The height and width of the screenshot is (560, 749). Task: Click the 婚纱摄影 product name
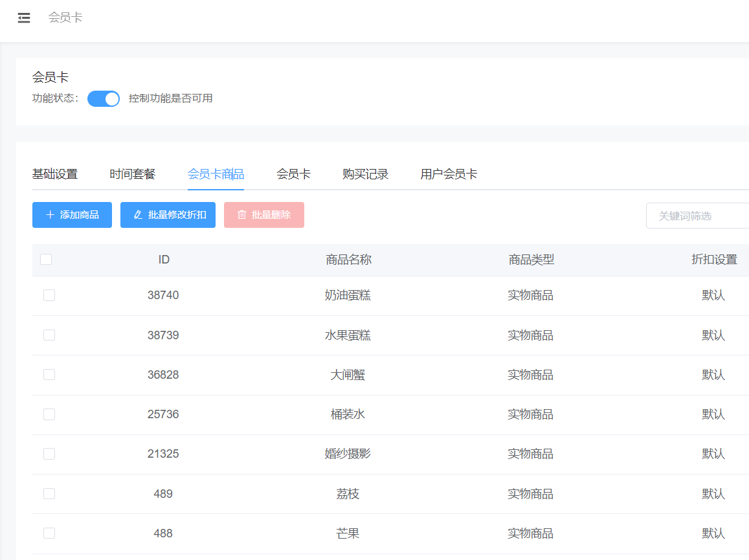348,454
